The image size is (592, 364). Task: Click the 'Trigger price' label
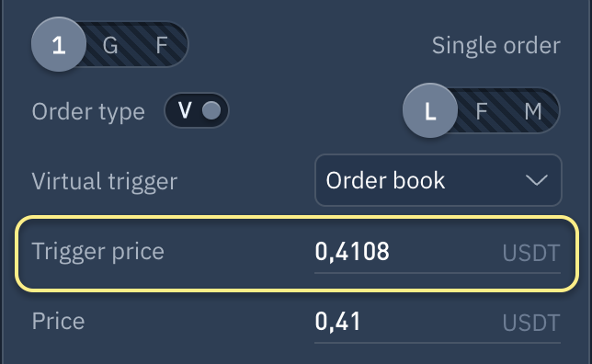pyautogui.click(x=98, y=252)
